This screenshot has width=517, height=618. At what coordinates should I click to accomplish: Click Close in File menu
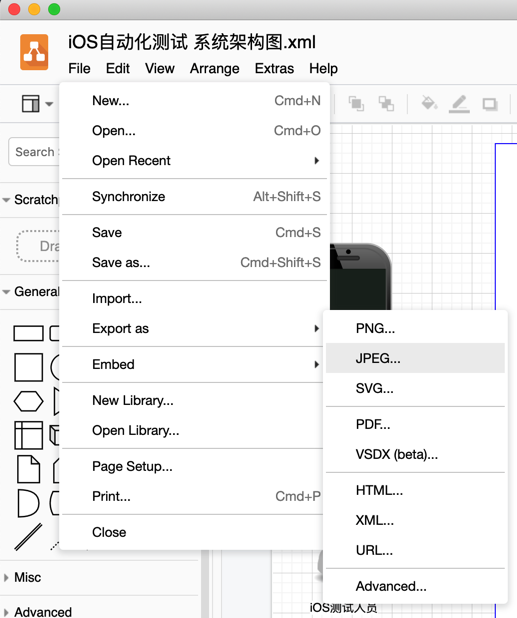click(x=193, y=532)
